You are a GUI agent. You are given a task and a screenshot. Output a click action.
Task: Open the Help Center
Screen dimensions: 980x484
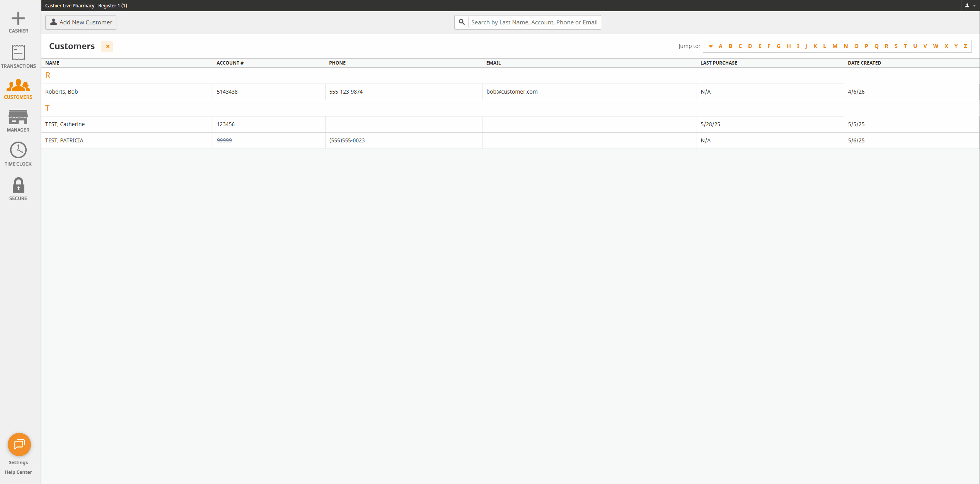point(18,472)
